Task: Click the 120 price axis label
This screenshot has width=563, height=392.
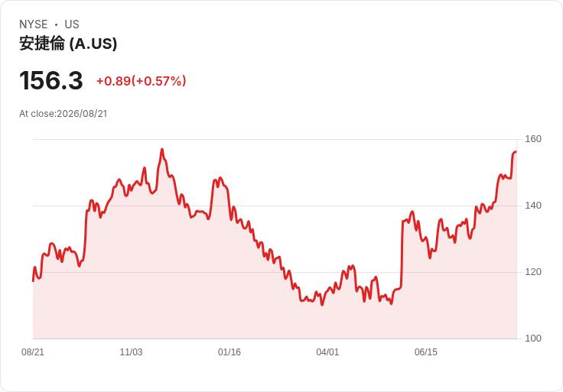Action: click(x=533, y=272)
